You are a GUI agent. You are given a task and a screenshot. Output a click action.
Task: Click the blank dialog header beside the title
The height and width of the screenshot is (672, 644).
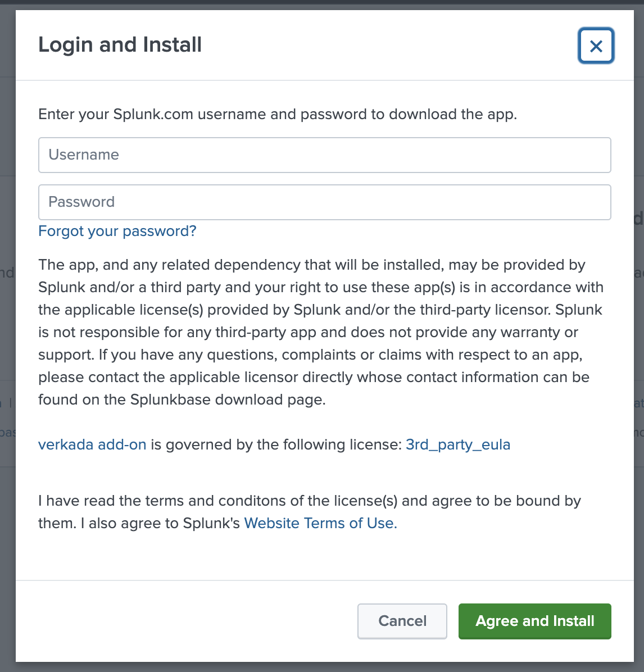tap(388, 45)
